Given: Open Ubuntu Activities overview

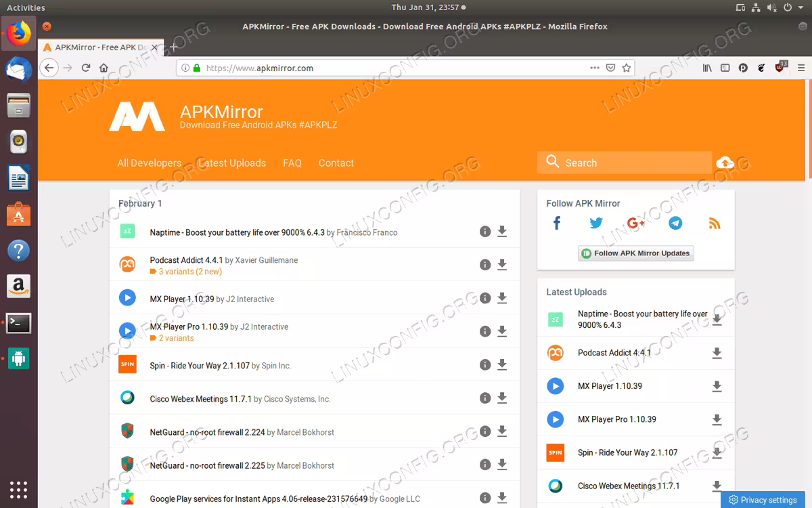Looking at the screenshot, I should (x=26, y=7).
